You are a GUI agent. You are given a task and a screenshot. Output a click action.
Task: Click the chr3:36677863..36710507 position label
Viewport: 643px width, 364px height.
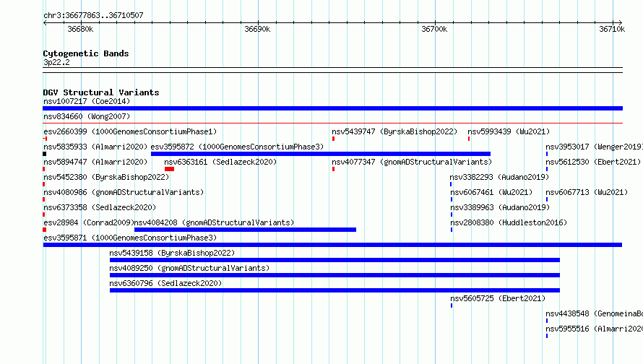pyautogui.click(x=93, y=15)
